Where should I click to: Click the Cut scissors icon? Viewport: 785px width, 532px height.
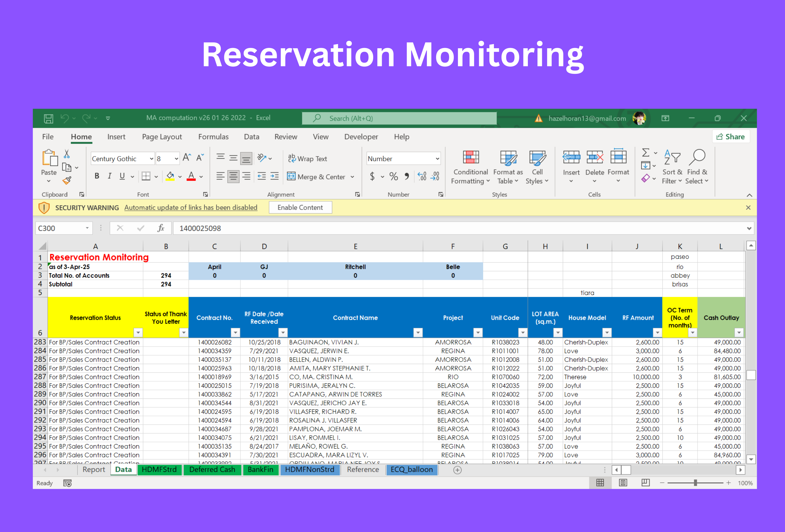[67, 154]
